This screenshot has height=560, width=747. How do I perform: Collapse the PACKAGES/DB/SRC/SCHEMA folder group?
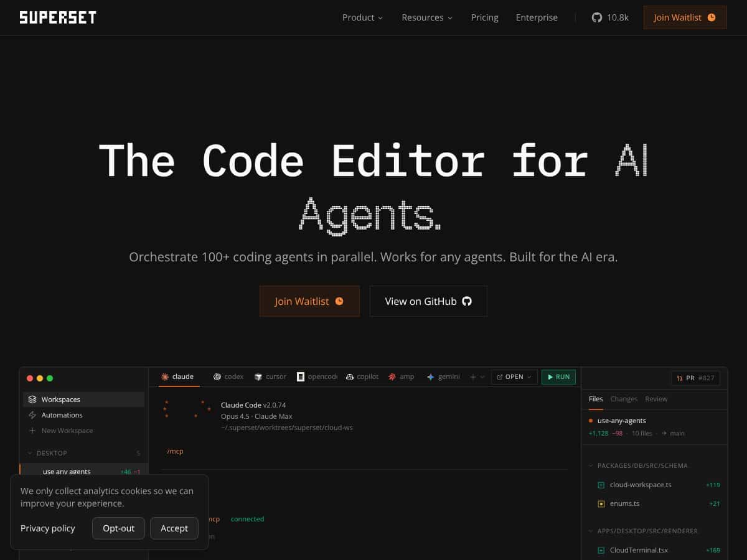point(591,465)
